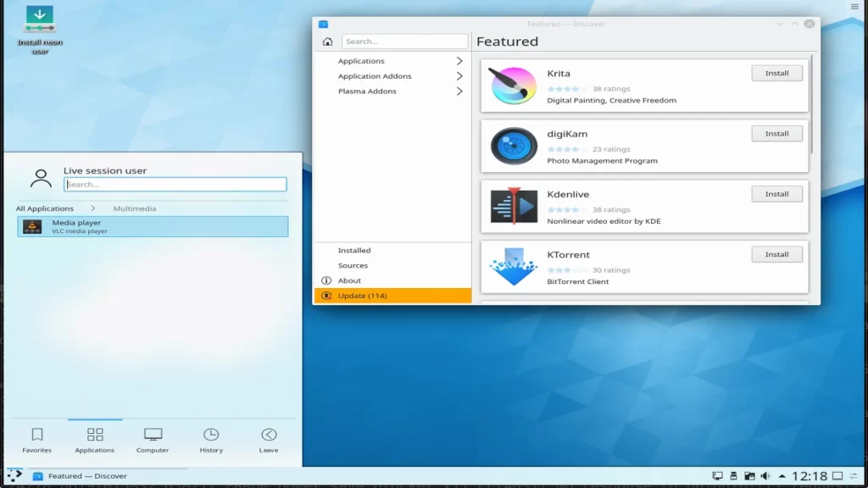Show hidden system tray icons arrow

tap(782, 476)
